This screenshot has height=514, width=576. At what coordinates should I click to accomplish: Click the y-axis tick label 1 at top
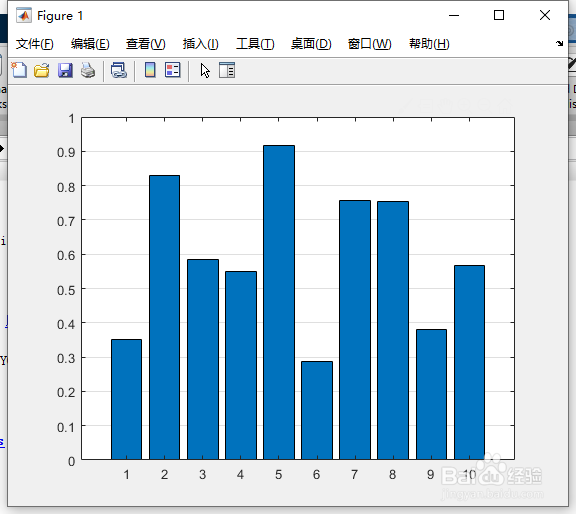point(71,119)
